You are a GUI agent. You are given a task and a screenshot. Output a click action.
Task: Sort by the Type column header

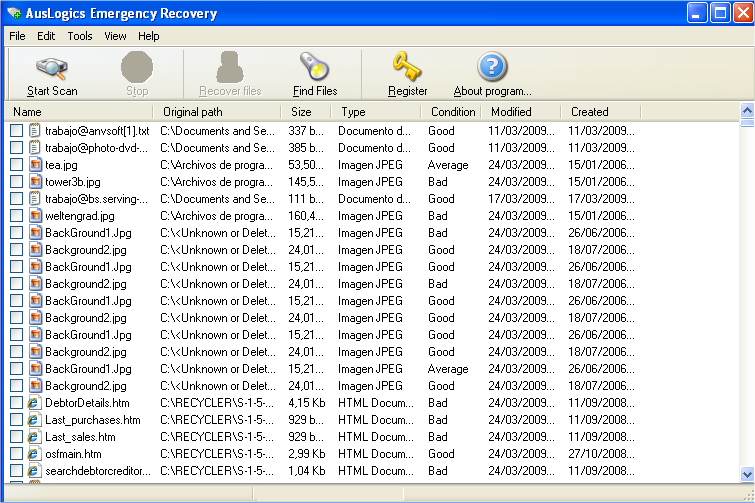click(x=376, y=112)
